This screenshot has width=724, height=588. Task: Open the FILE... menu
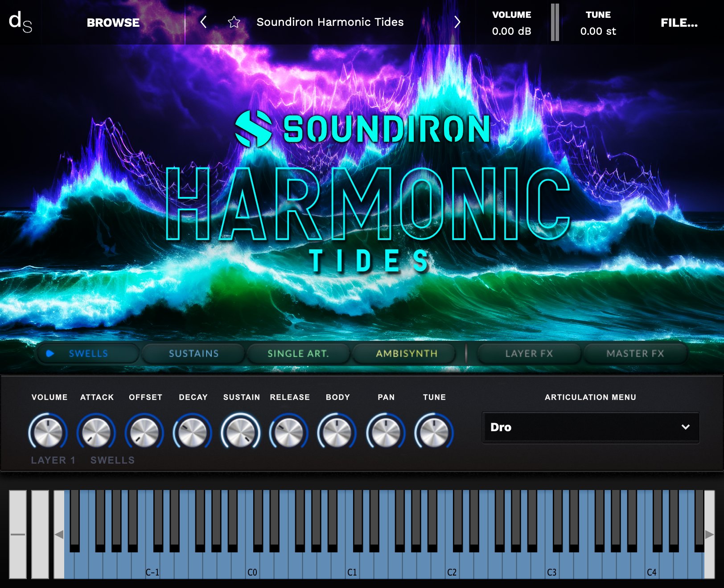point(679,23)
